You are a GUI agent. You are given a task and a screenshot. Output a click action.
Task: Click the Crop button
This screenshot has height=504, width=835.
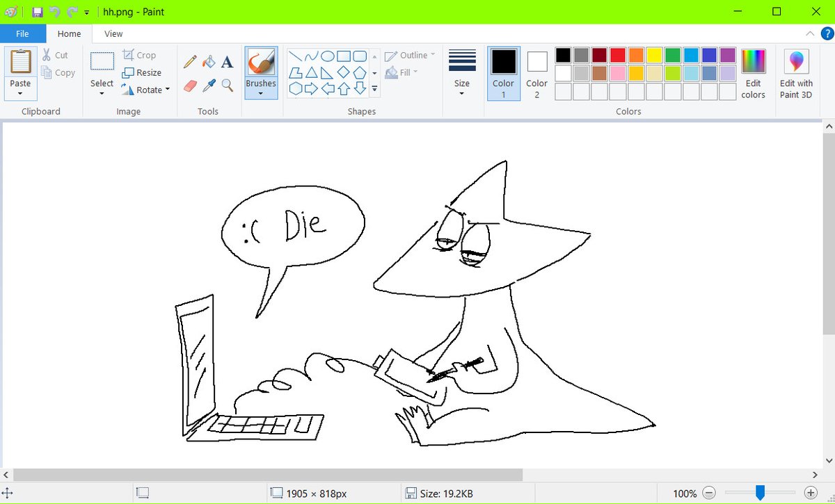point(139,55)
